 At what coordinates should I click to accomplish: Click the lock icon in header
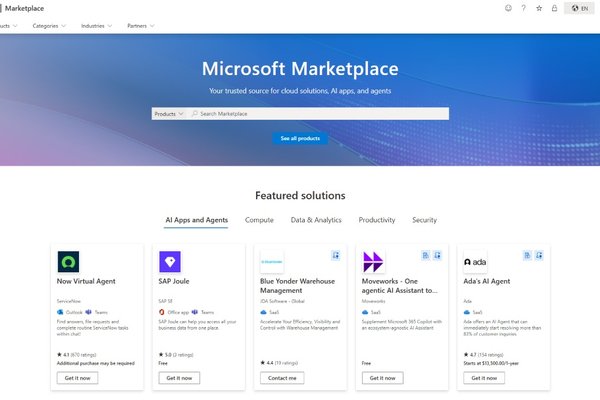pos(554,8)
